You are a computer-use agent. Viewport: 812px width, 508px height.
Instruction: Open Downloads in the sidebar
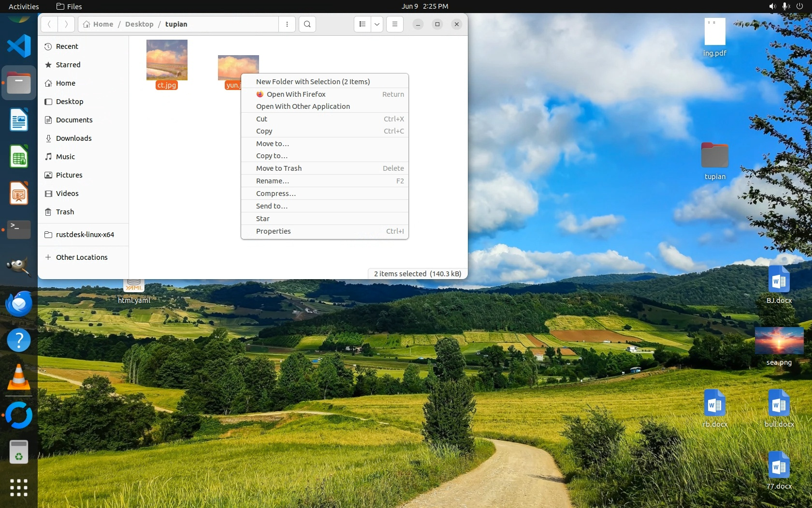click(73, 138)
